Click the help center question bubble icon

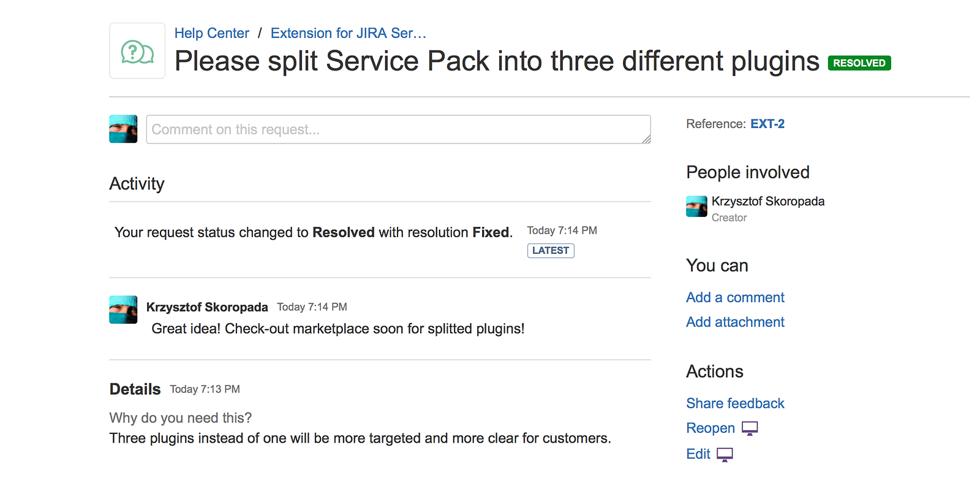(x=137, y=51)
